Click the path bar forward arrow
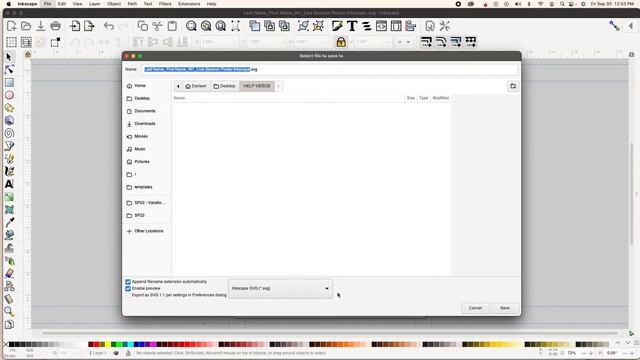 (x=278, y=86)
